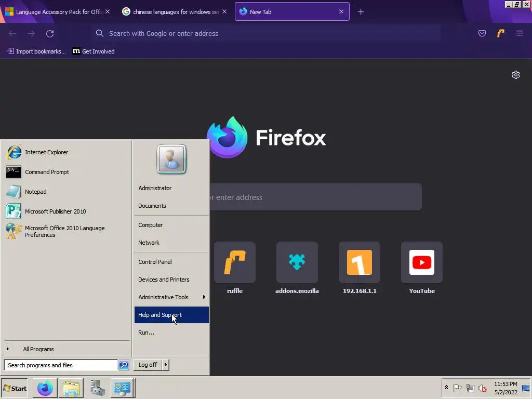This screenshot has width=532, height=399.
Task: Click the New Tab page search box
Action: click(315, 197)
